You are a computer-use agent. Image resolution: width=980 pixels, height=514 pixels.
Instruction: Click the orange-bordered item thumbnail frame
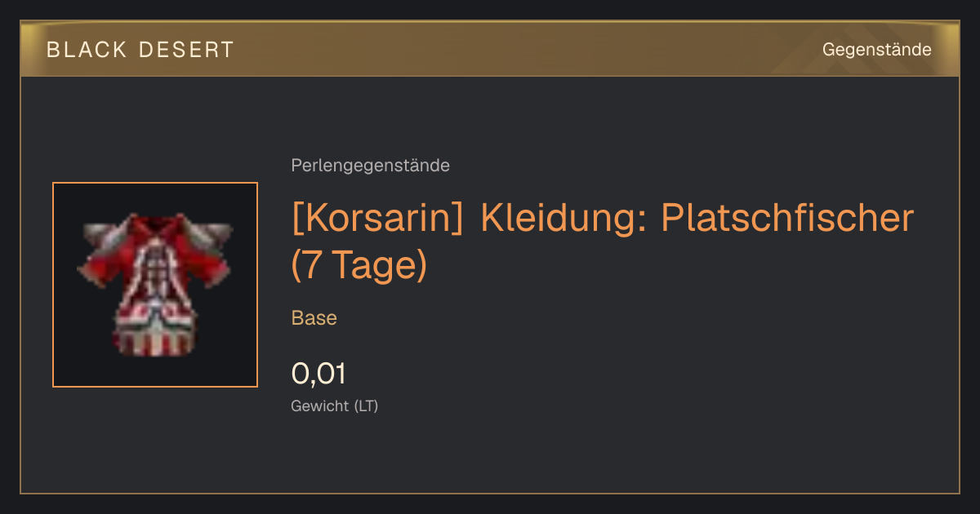point(155,285)
